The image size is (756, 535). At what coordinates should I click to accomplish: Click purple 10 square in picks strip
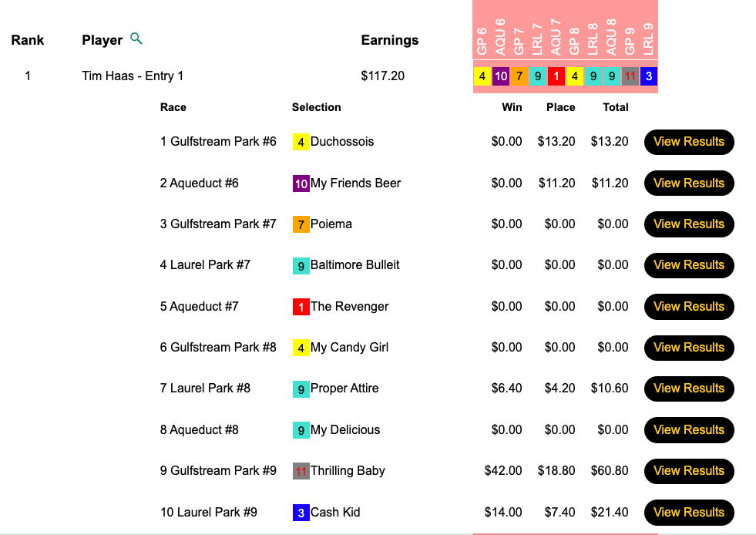[x=501, y=76]
